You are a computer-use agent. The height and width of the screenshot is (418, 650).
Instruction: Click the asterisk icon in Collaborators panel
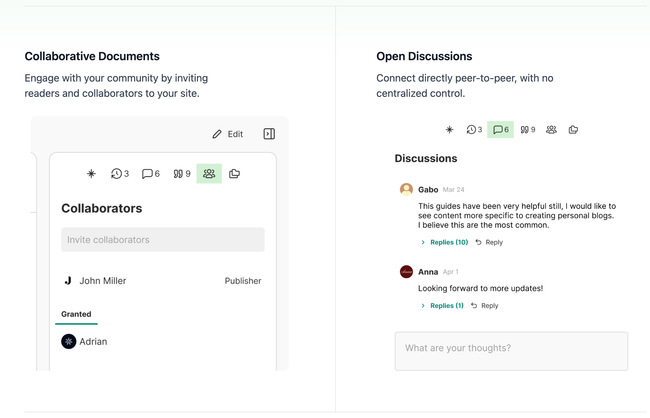(91, 174)
